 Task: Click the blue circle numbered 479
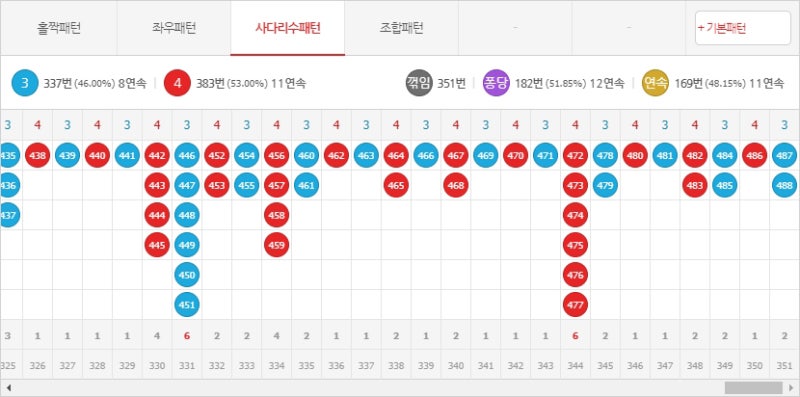tap(605, 186)
